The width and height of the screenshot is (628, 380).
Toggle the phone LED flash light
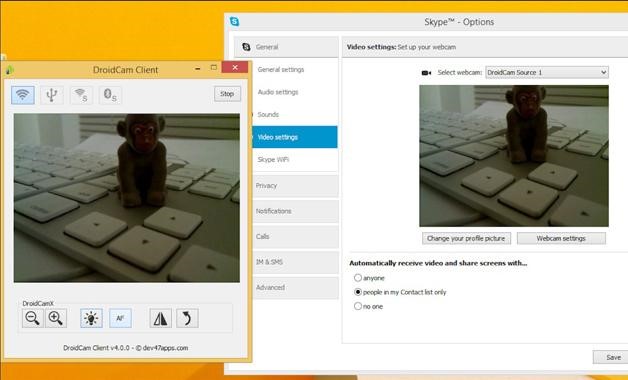(91, 318)
